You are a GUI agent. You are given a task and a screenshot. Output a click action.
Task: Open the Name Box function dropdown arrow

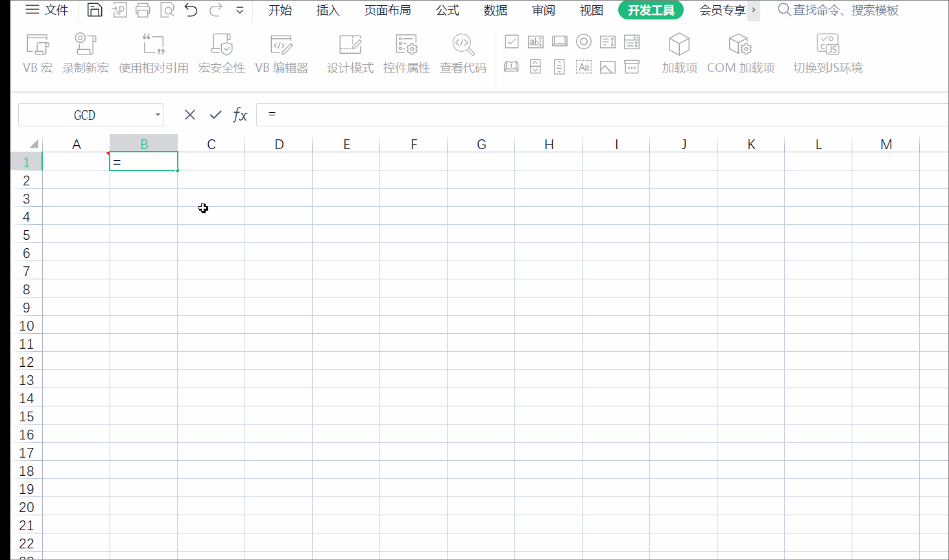click(x=158, y=115)
